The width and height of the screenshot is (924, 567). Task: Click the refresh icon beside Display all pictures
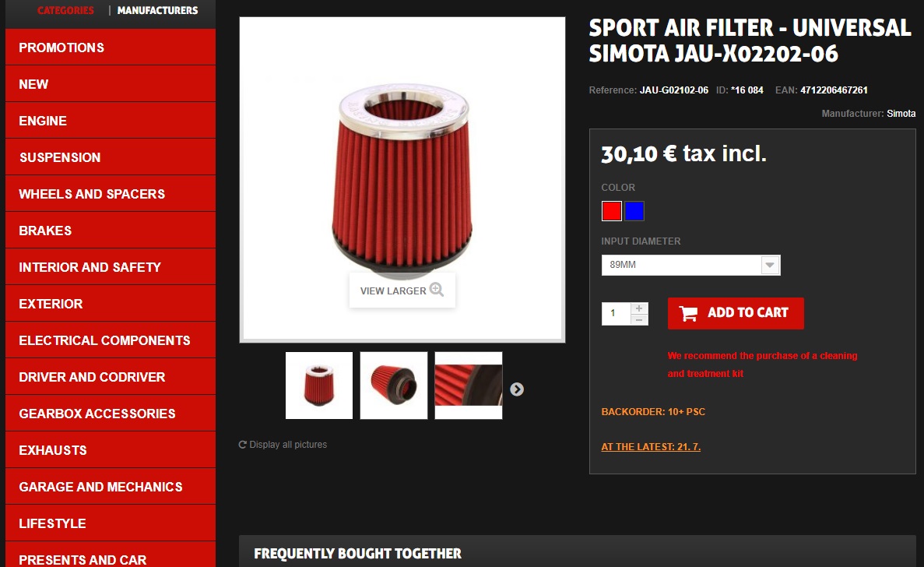(242, 445)
